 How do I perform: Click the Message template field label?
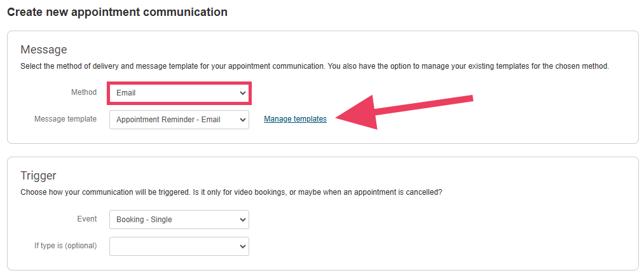[x=65, y=119]
